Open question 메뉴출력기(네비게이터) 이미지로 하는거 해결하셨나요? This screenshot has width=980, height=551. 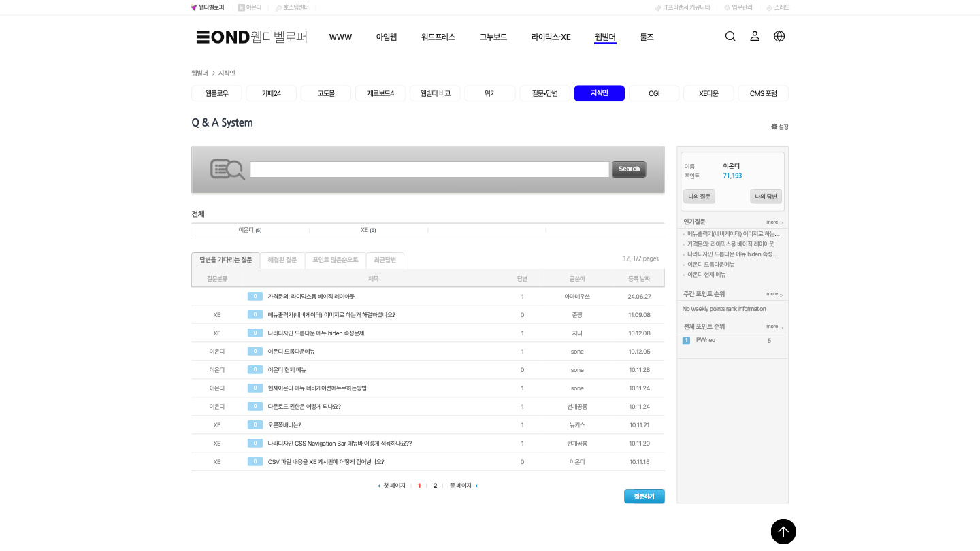[331, 315]
